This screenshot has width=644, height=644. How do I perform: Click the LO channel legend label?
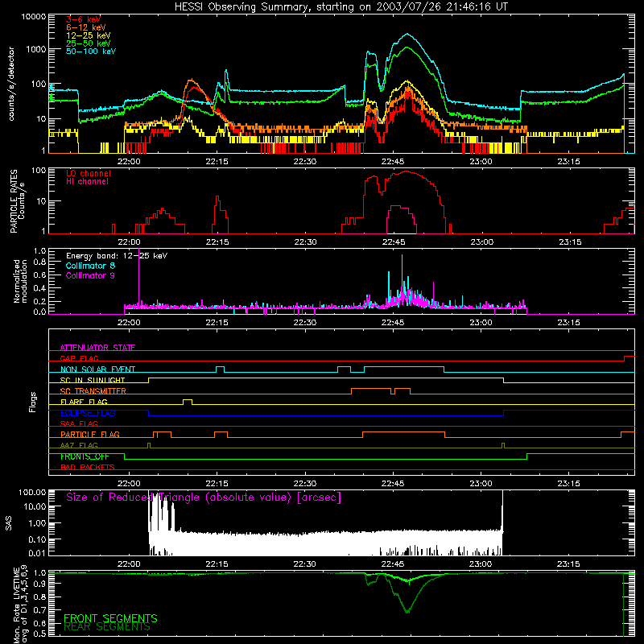click(x=89, y=173)
